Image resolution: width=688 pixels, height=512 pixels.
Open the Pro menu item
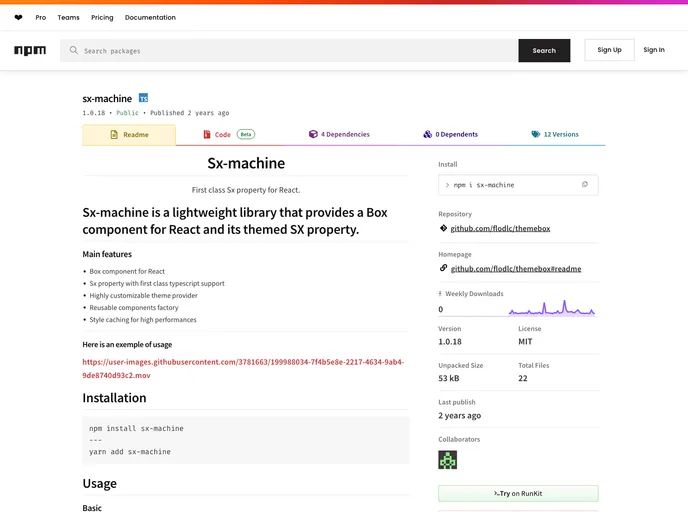click(x=41, y=18)
